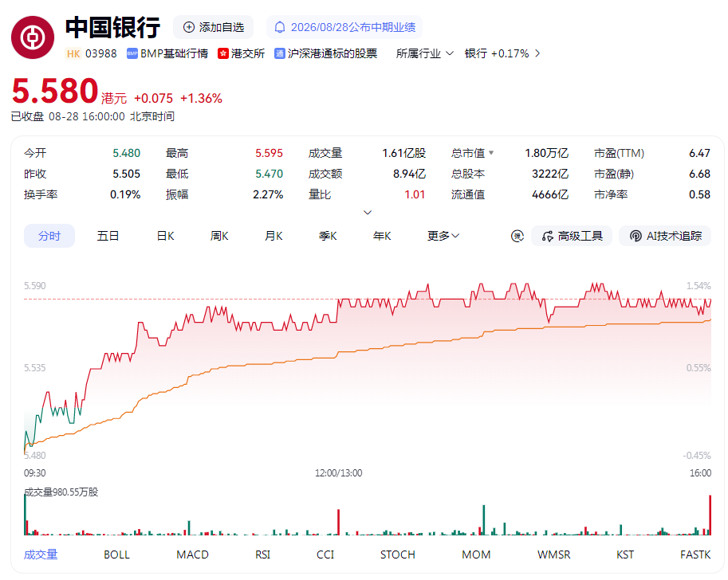Image resolution: width=728 pixels, height=580 pixels.
Task: Click the round icon left of 高级工具
Action: coord(517,236)
